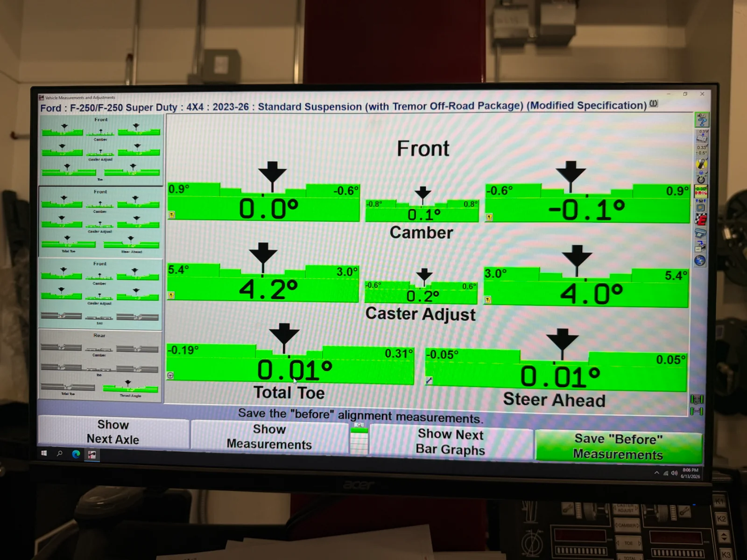Select the green and red bar graph icon
747x560 pixels.
pyautogui.click(x=701, y=191)
